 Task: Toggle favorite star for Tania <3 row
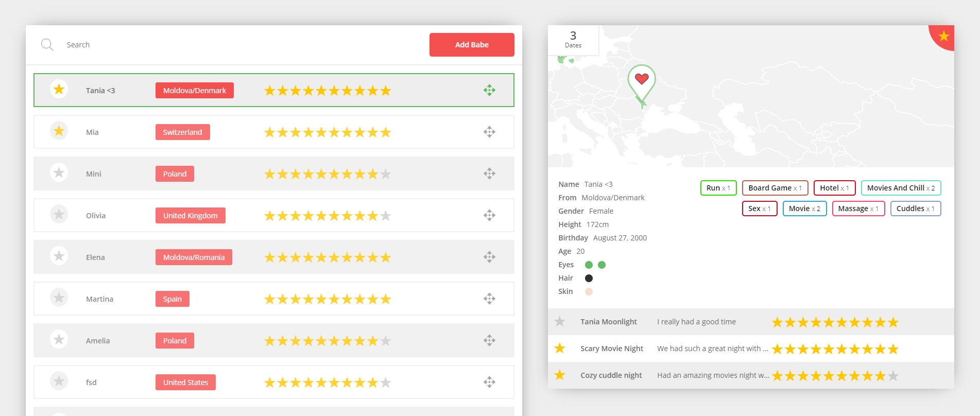point(59,90)
